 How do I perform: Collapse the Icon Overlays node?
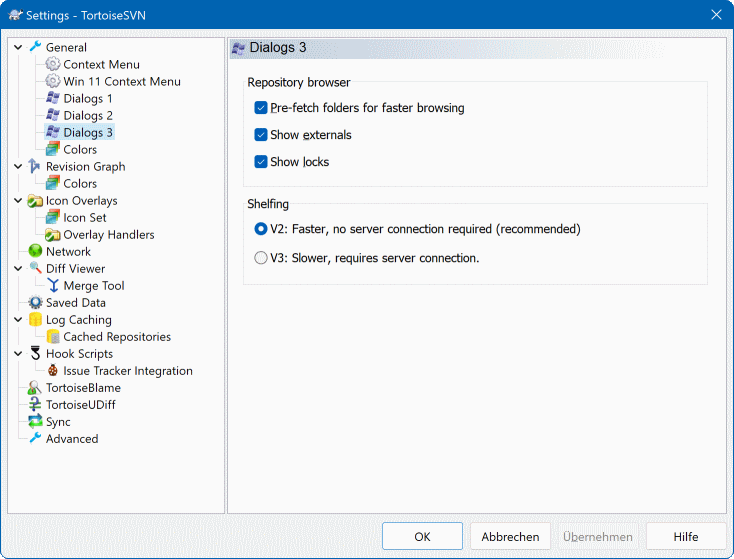pyautogui.click(x=18, y=200)
